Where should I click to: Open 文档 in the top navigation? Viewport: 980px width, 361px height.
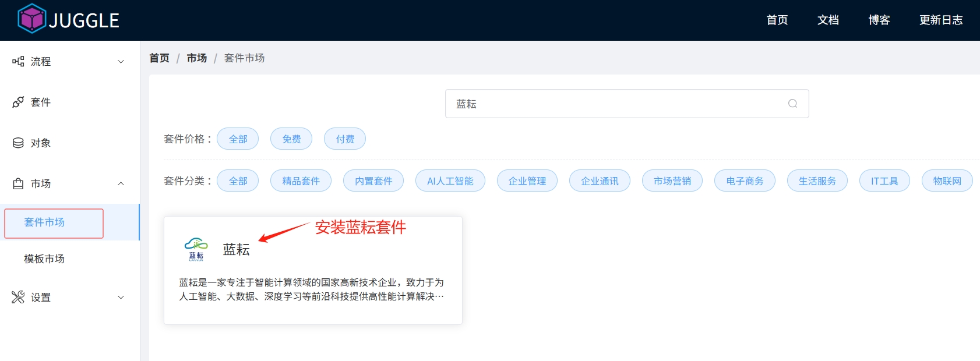[x=828, y=20]
